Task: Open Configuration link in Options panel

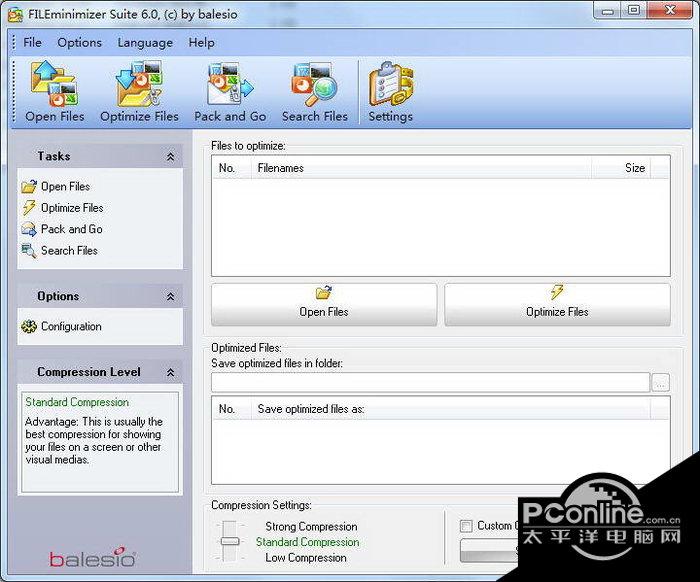Action: [x=71, y=326]
